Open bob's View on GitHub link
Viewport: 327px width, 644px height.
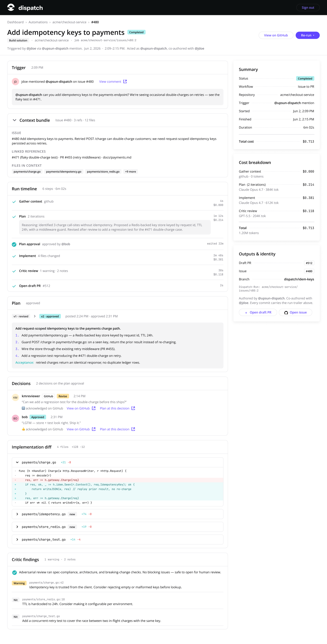click(78, 429)
